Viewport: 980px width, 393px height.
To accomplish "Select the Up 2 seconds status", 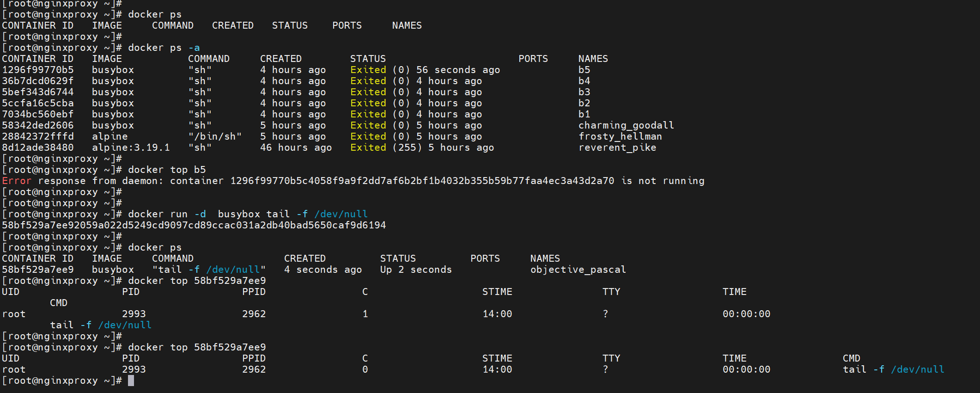I will point(416,270).
